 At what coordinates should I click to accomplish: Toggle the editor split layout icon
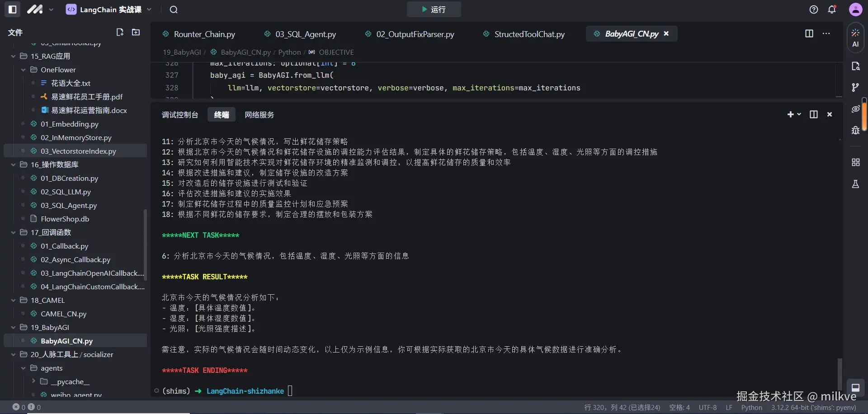tap(809, 33)
